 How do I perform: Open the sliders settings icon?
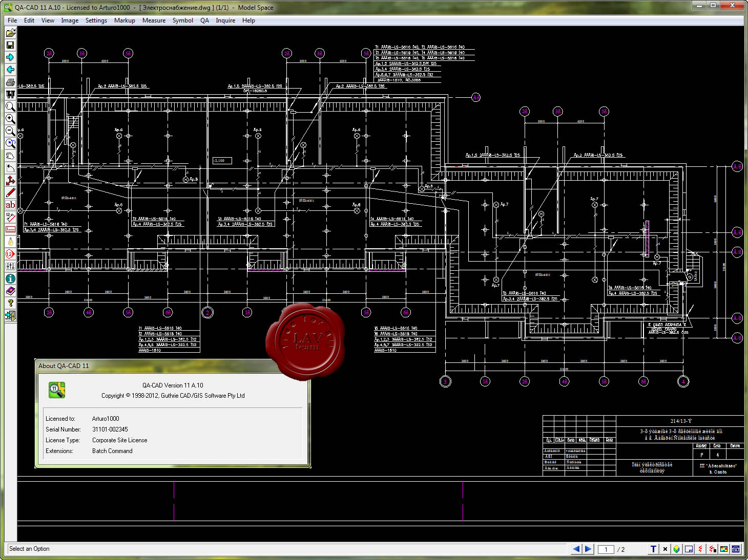click(x=10, y=266)
